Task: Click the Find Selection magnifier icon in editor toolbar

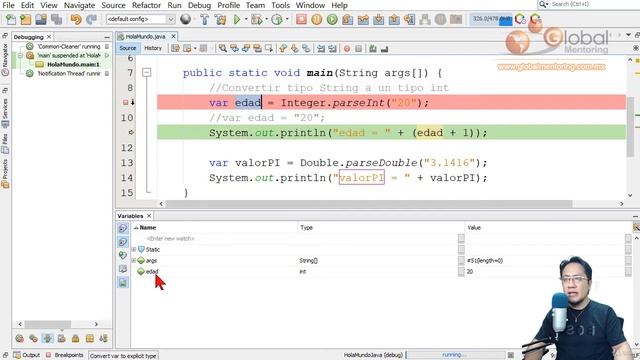Action: [x=222, y=49]
